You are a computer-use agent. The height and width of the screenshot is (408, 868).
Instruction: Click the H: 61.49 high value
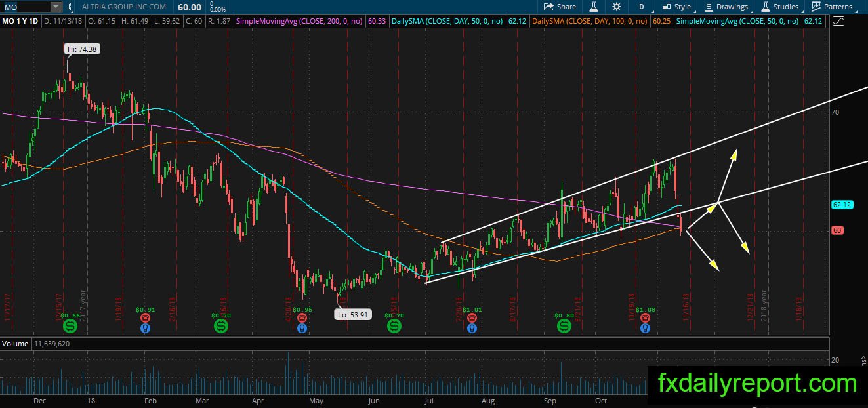click(x=136, y=21)
